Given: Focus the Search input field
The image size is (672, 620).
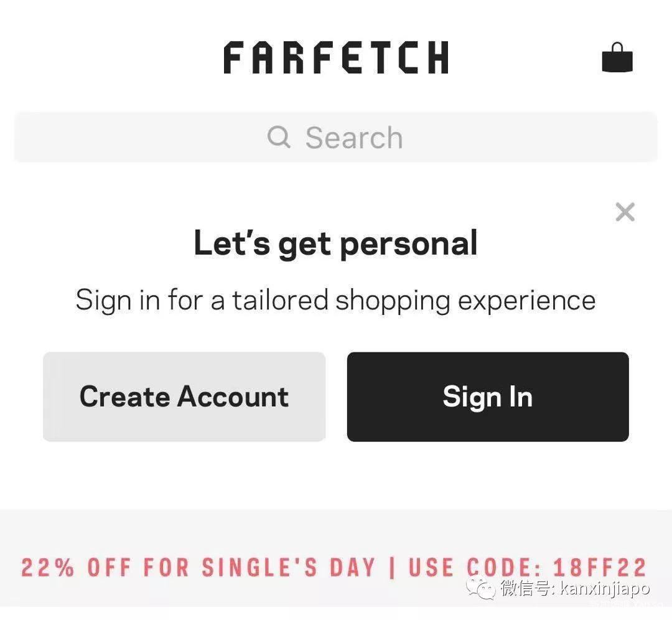Looking at the screenshot, I should (x=336, y=137).
